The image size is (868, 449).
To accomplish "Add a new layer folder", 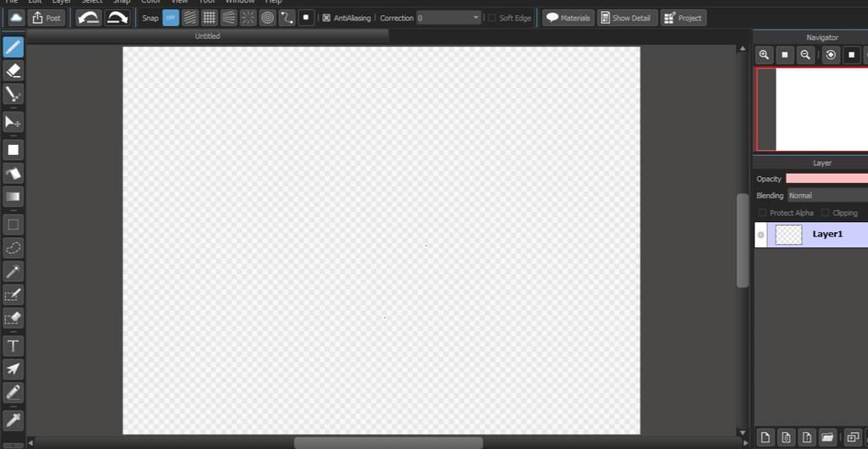I will [x=827, y=438].
